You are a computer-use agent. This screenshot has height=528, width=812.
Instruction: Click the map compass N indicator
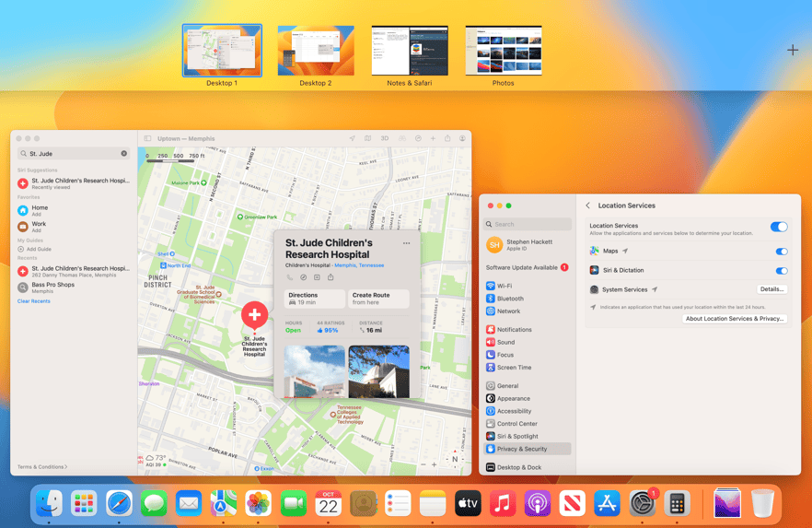(455, 459)
